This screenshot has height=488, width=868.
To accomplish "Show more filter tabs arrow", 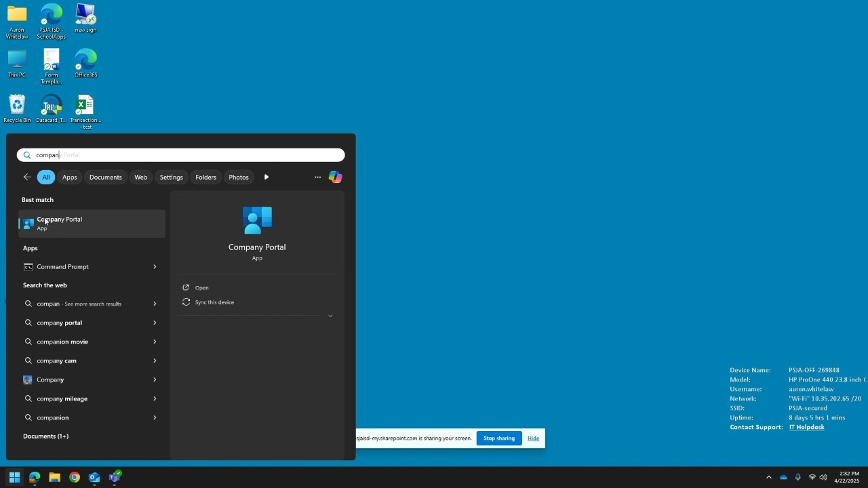I will (267, 177).
